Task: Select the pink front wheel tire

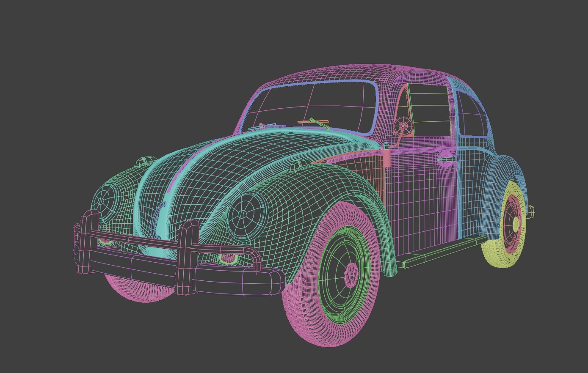Action: pyautogui.click(x=332, y=274)
